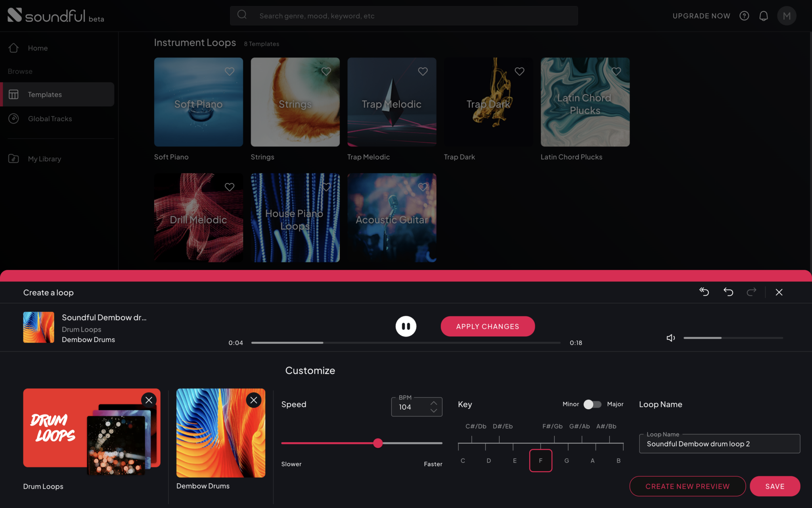This screenshot has height=508, width=812.
Task: Click the redo arrow in Create a loop
Action: pyautogui.click(x=751, y=292)
